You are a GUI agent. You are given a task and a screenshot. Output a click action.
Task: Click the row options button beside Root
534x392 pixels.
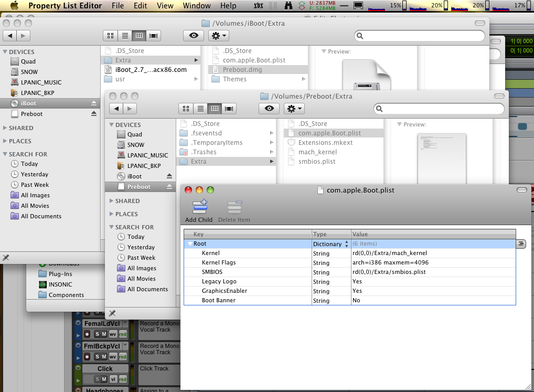[x=521, y=243]
